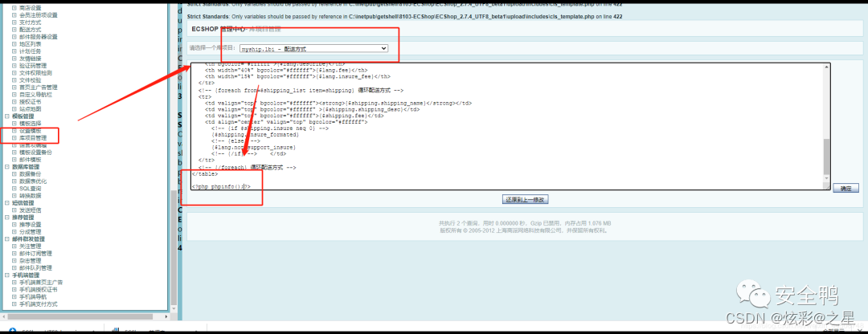The image size is (868, 334).
Task: Open 模板设置备份 in the sidebar
Action: pyautogui.click(x=35, y=152)
